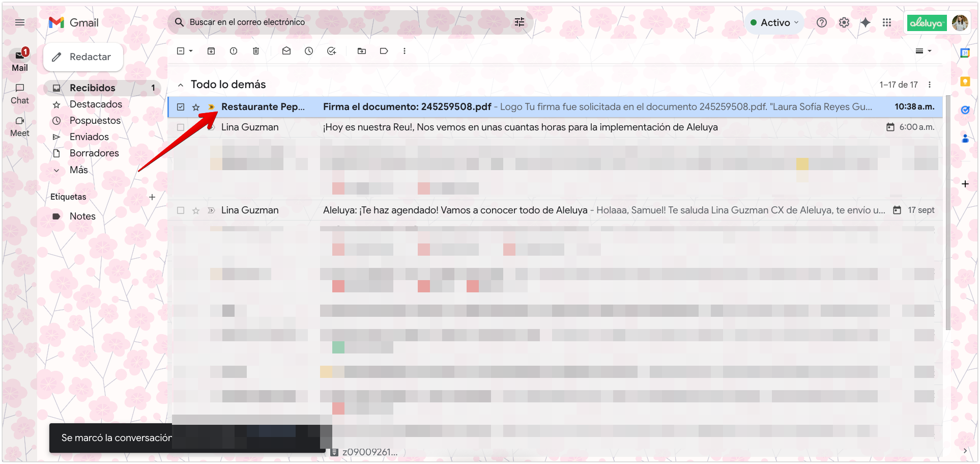This screenshot has width=980, height=464.
Task: Uncheck the Restaurante Pep email checkbox
Action: (x=181, y=107)
